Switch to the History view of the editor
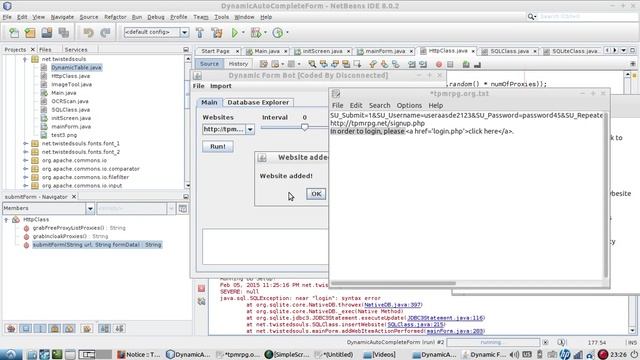Viewport: 640px width, 360px height. pyautogui.click(x=238, y=64)
